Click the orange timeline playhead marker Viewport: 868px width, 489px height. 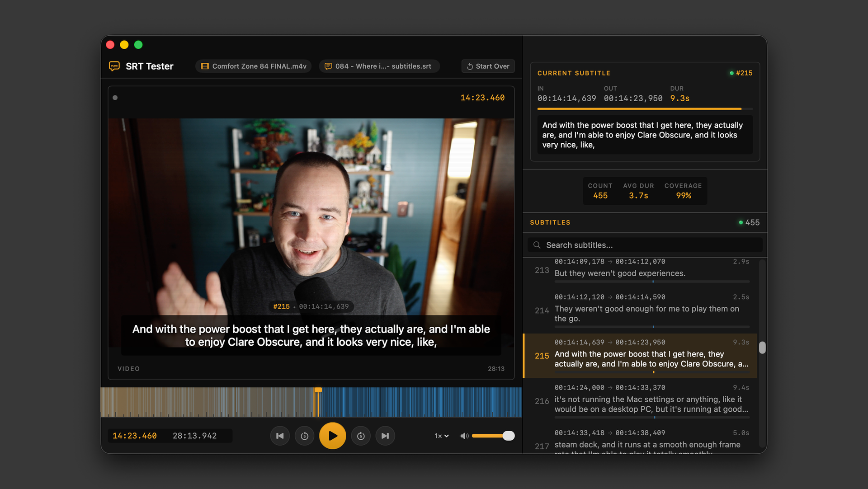click(318, 390)
